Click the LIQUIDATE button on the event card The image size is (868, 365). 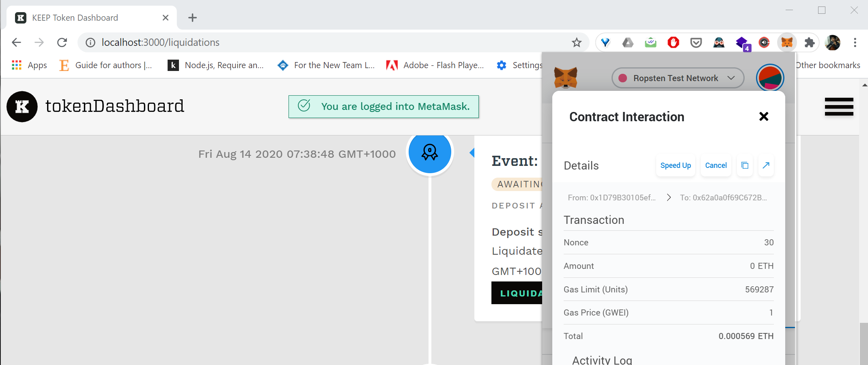(517, 293)
